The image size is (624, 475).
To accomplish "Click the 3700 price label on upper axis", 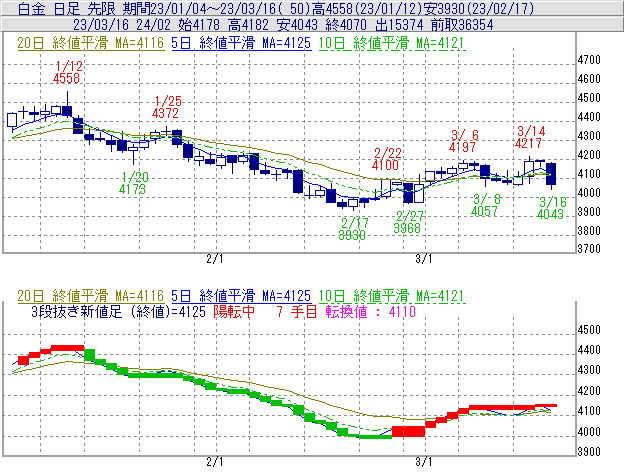I will click(589, 249).
